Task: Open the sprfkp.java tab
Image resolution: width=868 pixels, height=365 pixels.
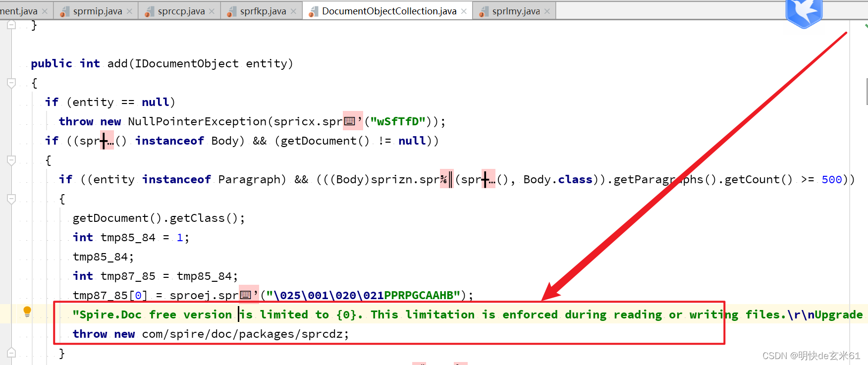Action: [x=263, y=11]
